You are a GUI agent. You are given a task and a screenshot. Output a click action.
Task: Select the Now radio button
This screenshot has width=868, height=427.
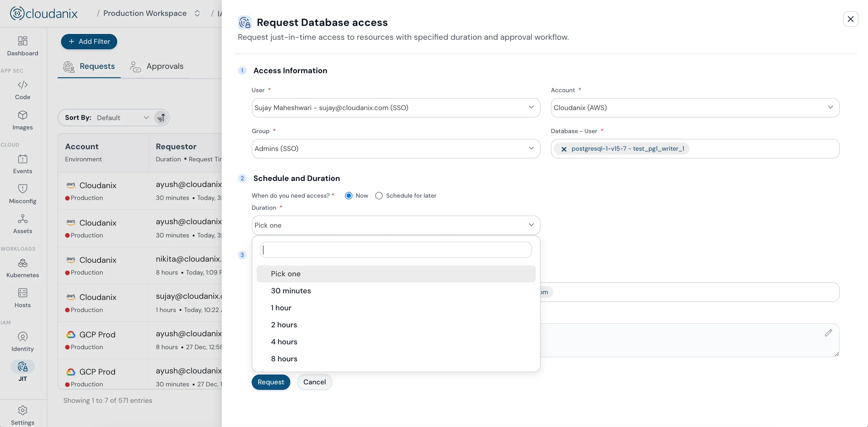click(349, 195)
